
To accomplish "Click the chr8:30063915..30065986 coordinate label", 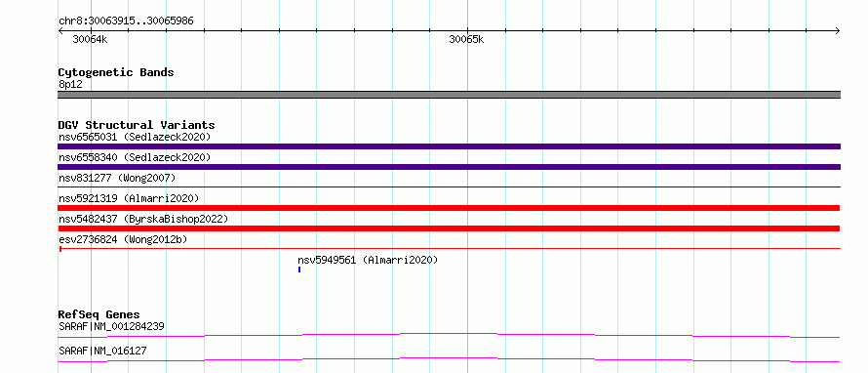I will tap(126, 21).
